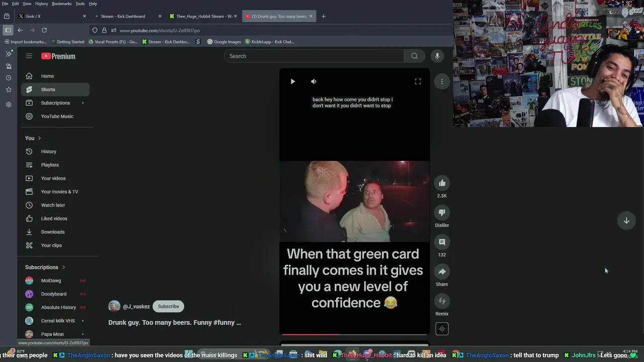Image resolution: width=644 pixels, height=362 pixels.
Task: Go back with the browser back arrow
Action: [20, 30]
